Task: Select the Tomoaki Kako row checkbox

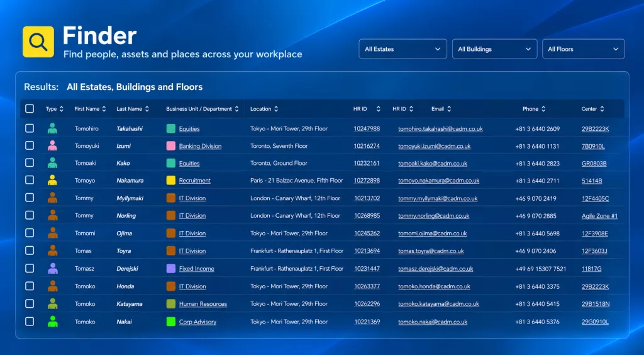Action: click(x=30, y=162)
